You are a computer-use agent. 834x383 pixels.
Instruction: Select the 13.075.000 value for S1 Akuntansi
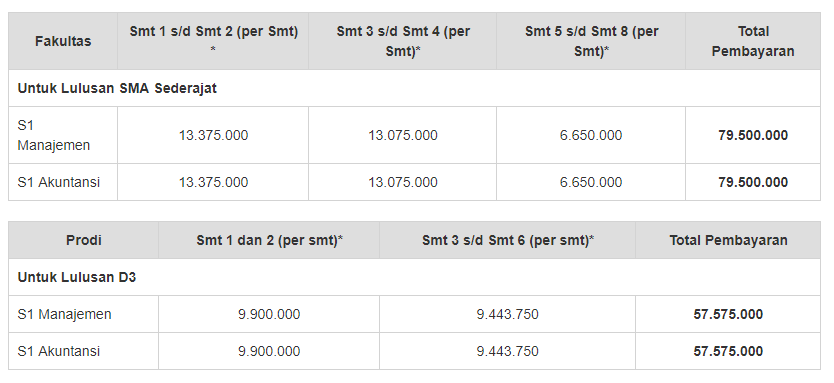[x=403, y=182]
